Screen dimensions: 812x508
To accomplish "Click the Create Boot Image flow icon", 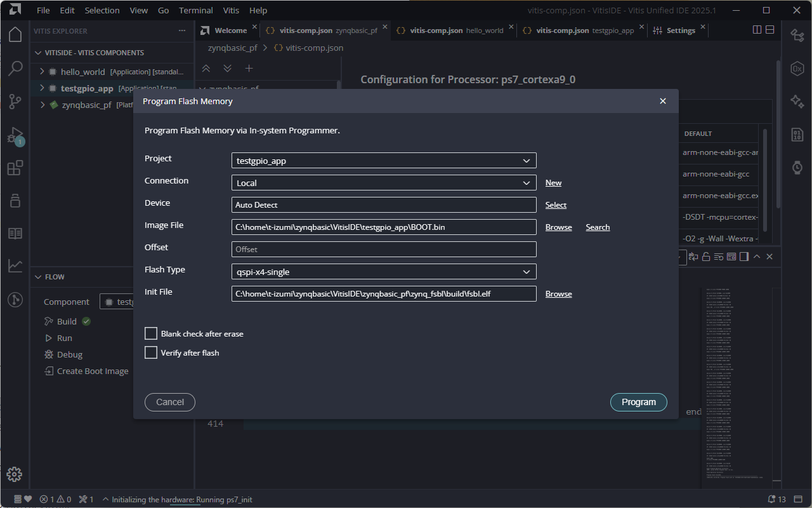I will click(x=49, y=371).
